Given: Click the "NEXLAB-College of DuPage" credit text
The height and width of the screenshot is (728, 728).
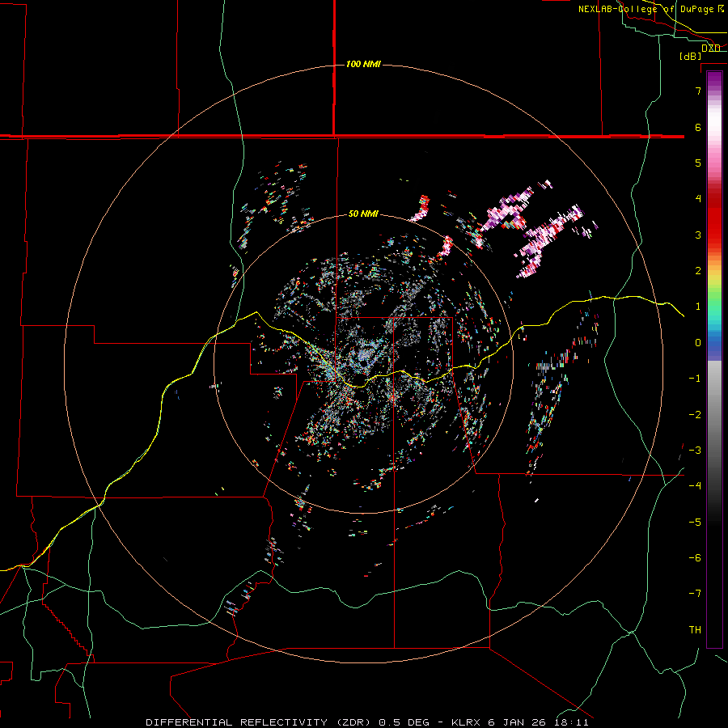Looking at the screenshot, I should [647, 9].
